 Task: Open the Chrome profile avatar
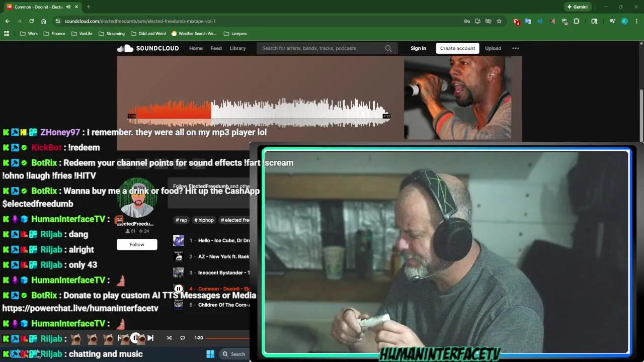click(624, 21)
